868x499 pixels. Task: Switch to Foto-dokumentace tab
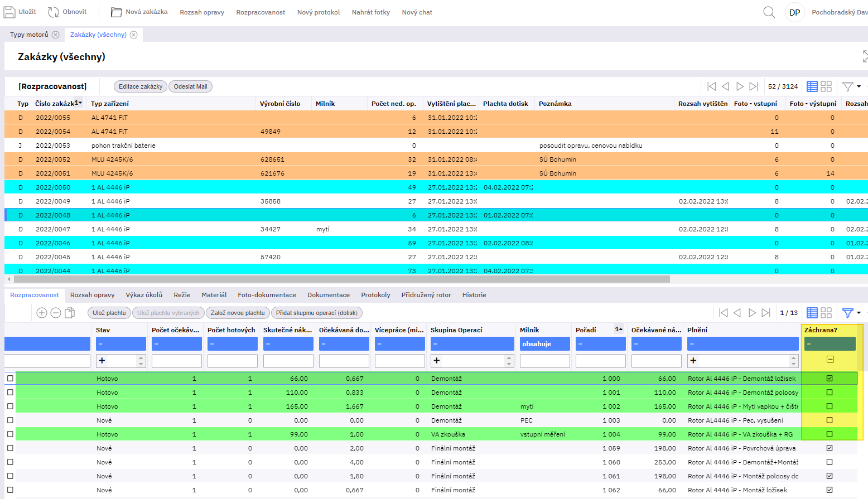267,295
